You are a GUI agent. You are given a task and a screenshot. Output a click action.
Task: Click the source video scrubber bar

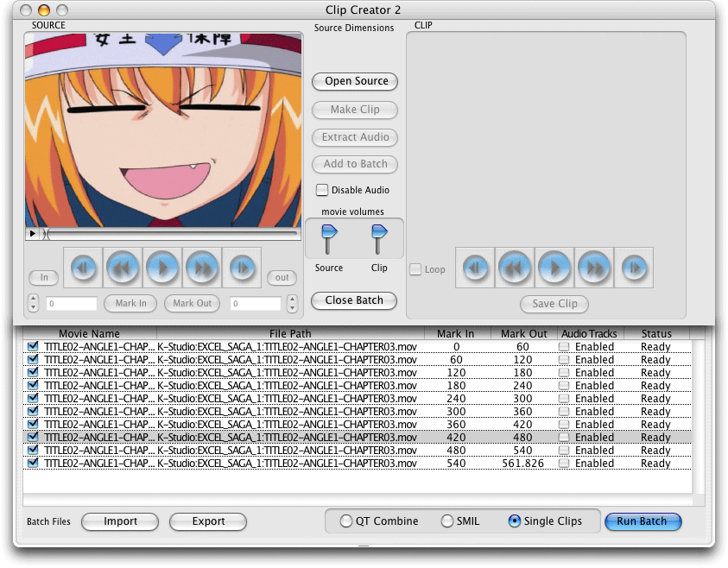pos(169,233)
